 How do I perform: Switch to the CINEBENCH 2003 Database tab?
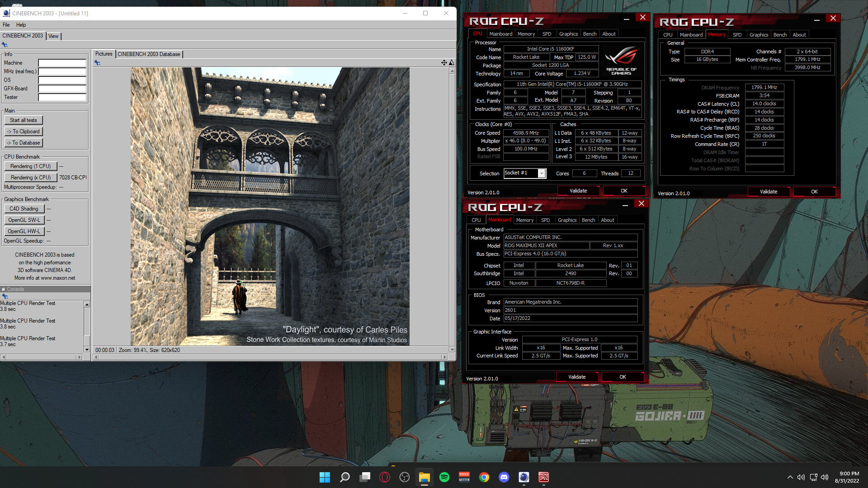pos(149,54)
